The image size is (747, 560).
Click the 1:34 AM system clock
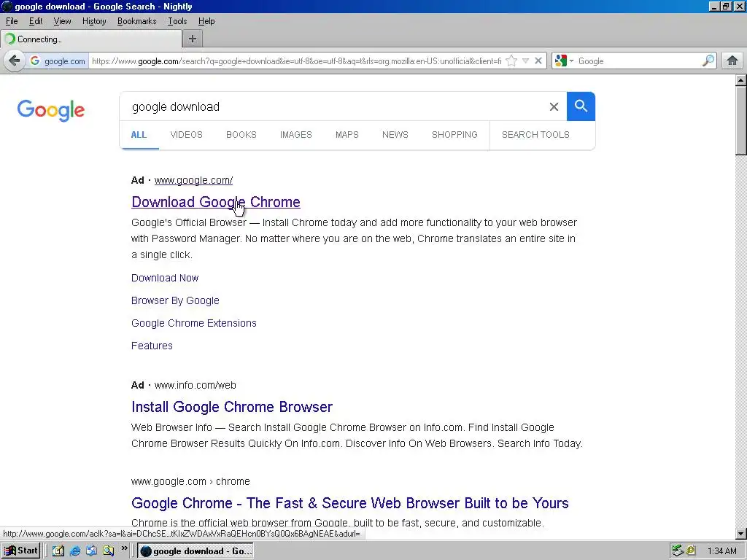(x=721, y=551)
